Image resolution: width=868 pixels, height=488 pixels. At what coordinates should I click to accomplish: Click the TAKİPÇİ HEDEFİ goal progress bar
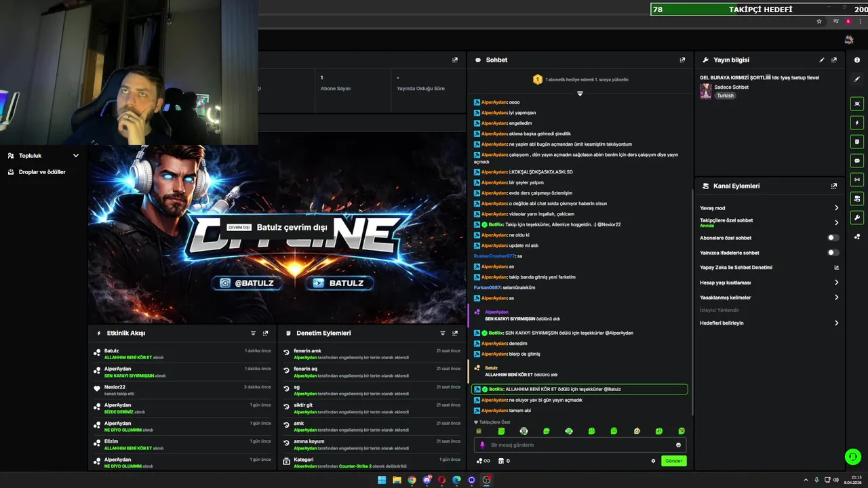tap(759, 9)
